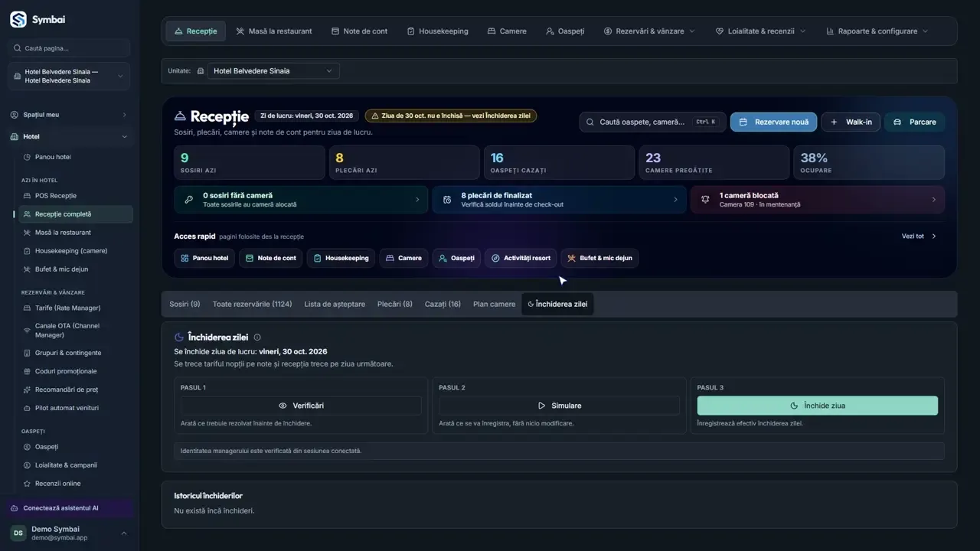Click the Caută pagina search box
Screen dimensions: 980x551
point(69,48)
